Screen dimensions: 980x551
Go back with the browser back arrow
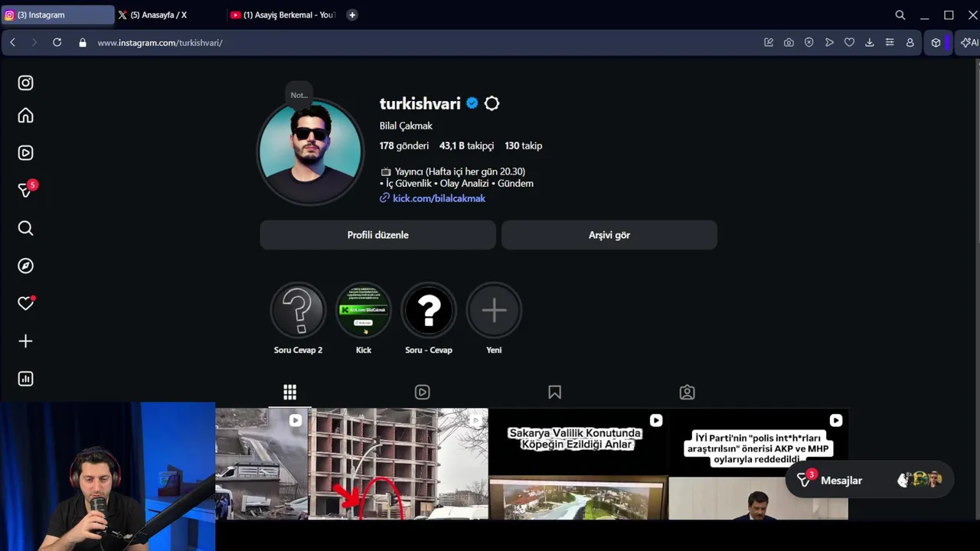tap(12, 43)
